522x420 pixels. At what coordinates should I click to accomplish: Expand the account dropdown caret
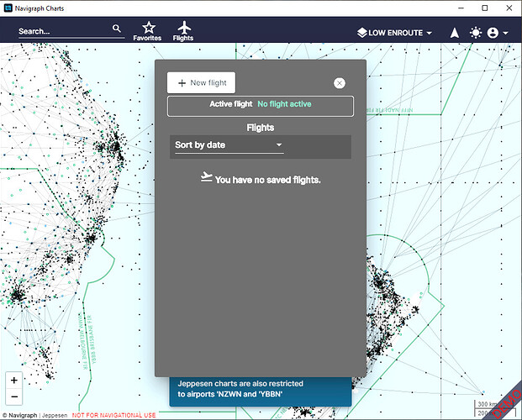pyautogui.click(x=505, y=33)
